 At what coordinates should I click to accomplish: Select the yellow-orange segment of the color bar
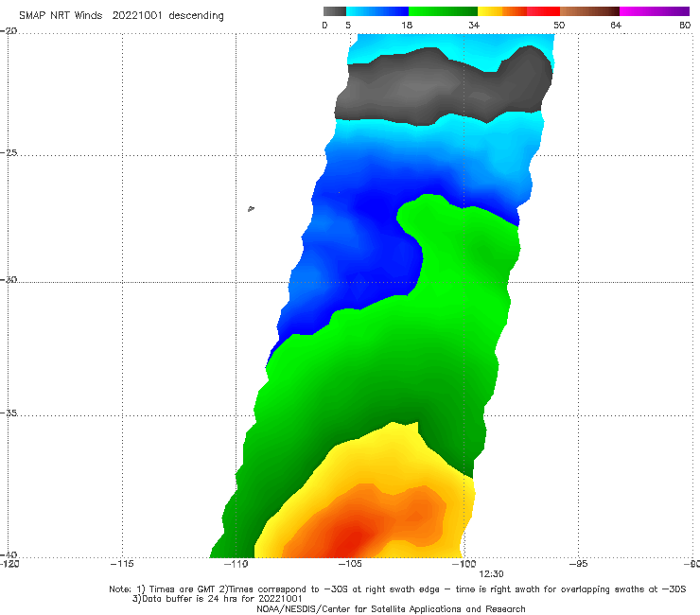click(x=502, y=11)
